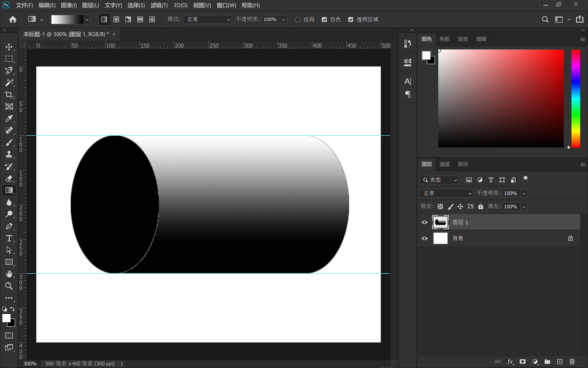Switch to the 通道 tab

[x=444, y=164]
